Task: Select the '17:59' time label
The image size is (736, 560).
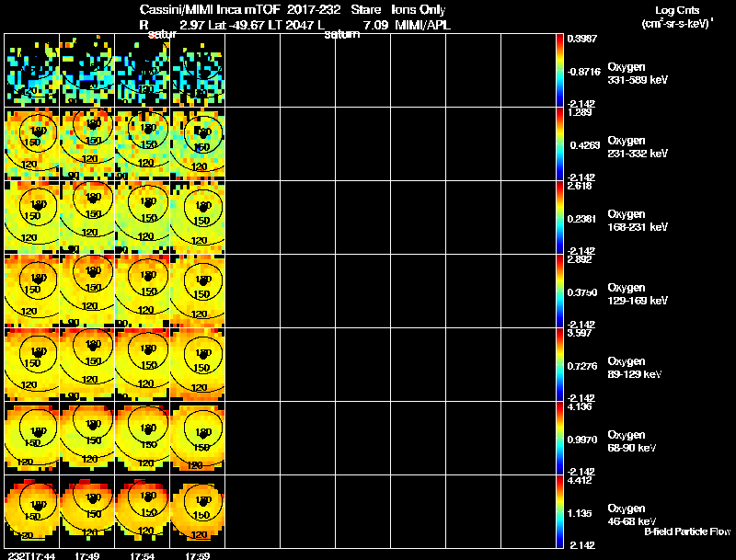Action: [x=198, y=555]
